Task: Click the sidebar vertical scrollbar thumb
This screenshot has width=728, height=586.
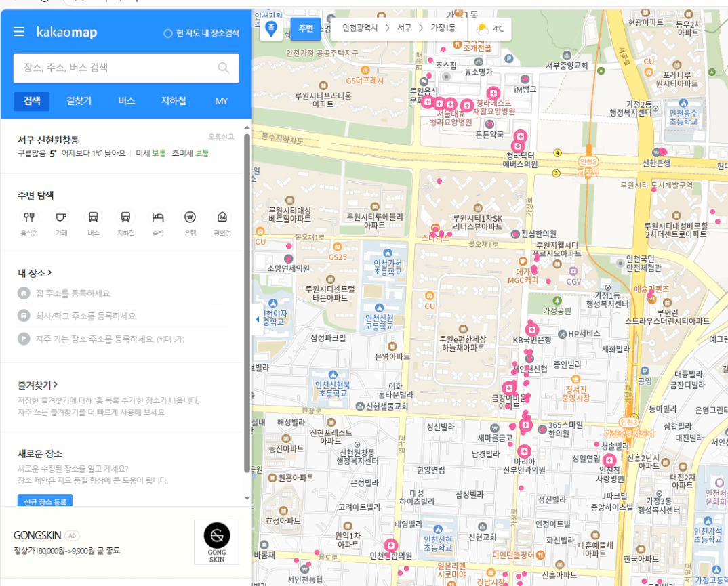Action: pos(247,303)
